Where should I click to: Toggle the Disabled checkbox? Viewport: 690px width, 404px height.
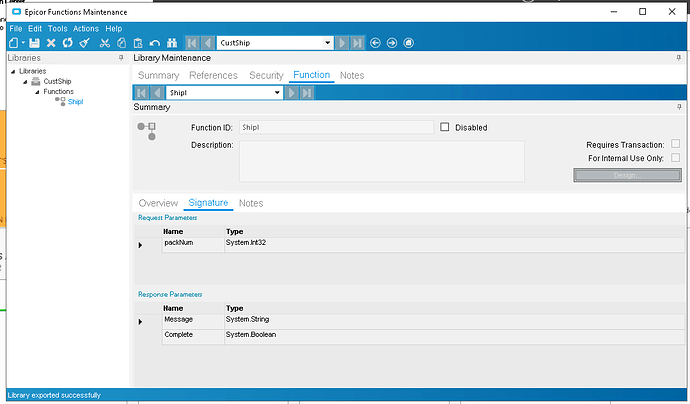[444, 127]
